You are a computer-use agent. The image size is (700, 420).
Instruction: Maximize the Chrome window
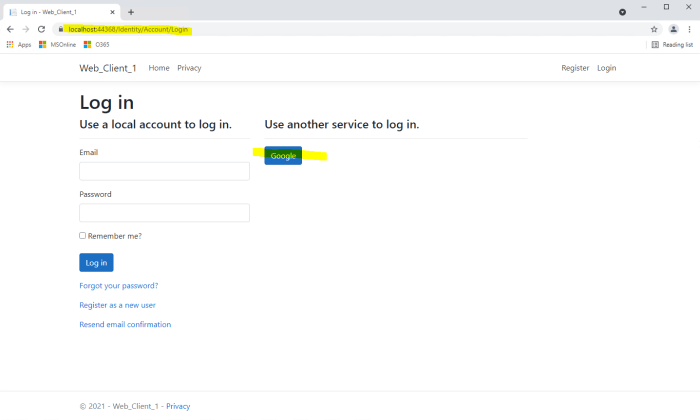pyautogui.click(x=666, y=7)
